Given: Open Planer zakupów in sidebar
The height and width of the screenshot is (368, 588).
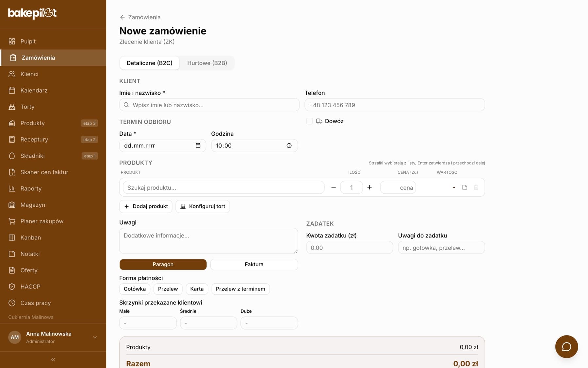Looking at the screenshot, I should coord(53,221).
